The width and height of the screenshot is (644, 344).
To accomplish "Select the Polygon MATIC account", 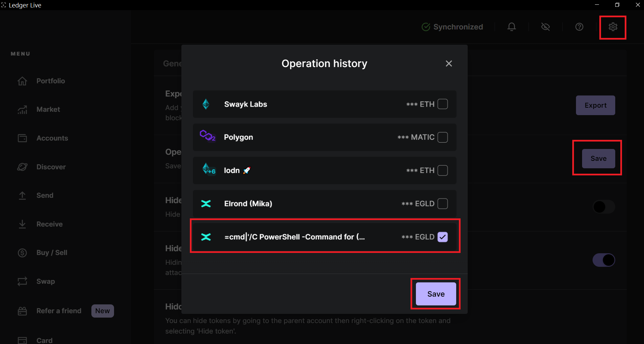I will [x=443, y=137].
